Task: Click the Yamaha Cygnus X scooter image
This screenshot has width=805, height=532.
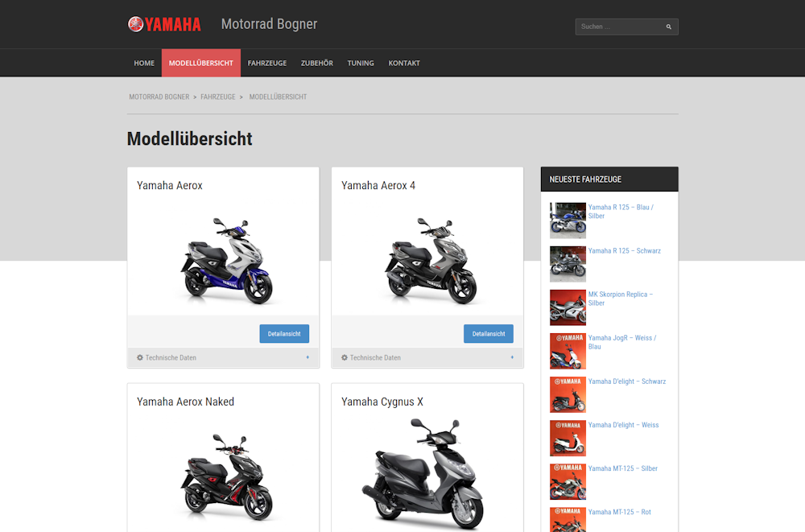Action: click(x=423, y=475)
